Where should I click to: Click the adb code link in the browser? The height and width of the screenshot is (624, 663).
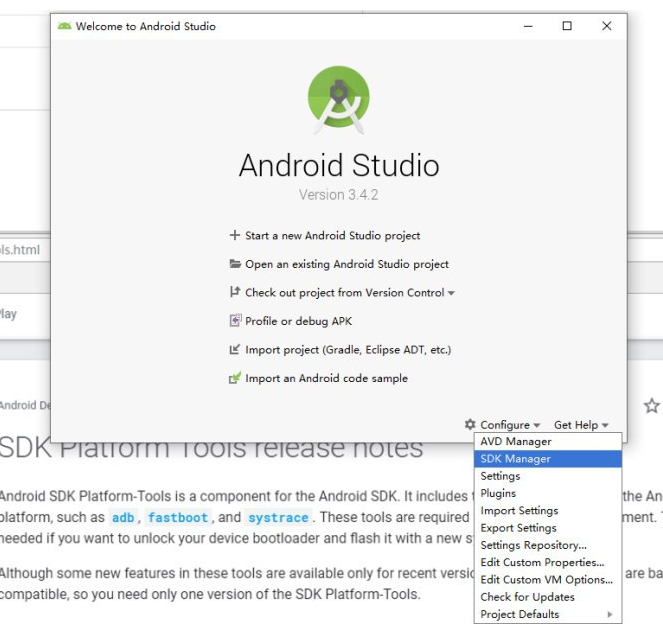[123, 517]
